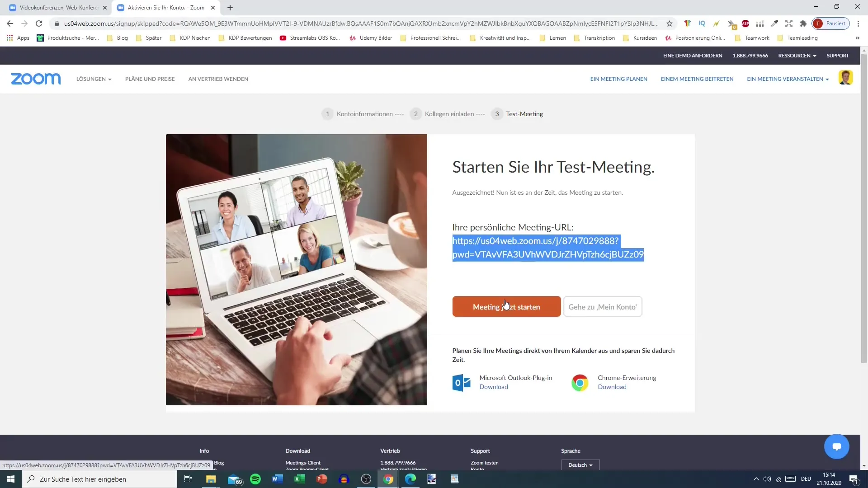
Task: Click 'Meeting jetzt starten' button
Action: pos(506,306)
